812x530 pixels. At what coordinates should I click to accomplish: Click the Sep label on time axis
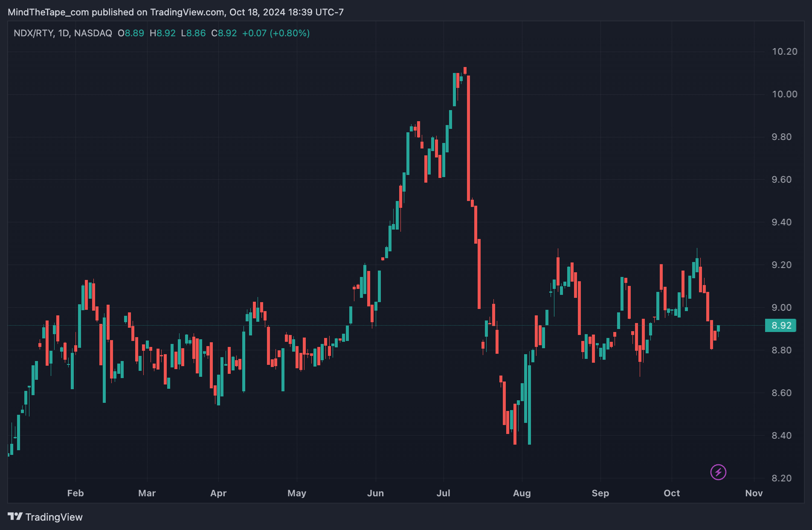[600, 493]
